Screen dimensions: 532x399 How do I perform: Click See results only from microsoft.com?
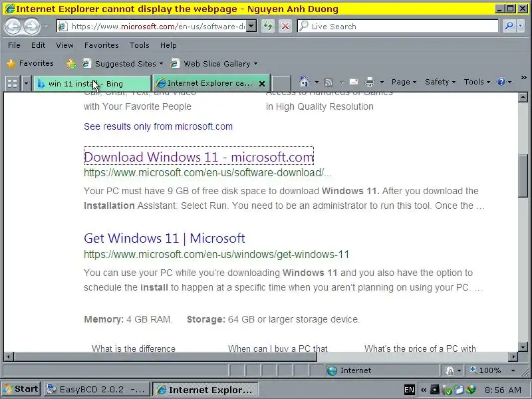158,126
